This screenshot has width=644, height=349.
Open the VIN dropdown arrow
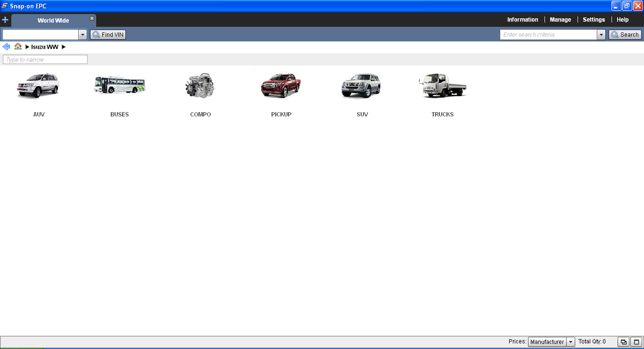click(83, 35)
